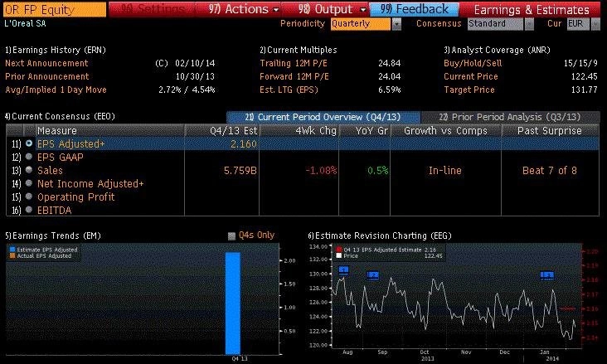Click the Current Price value 122.45

pos(585,76)
